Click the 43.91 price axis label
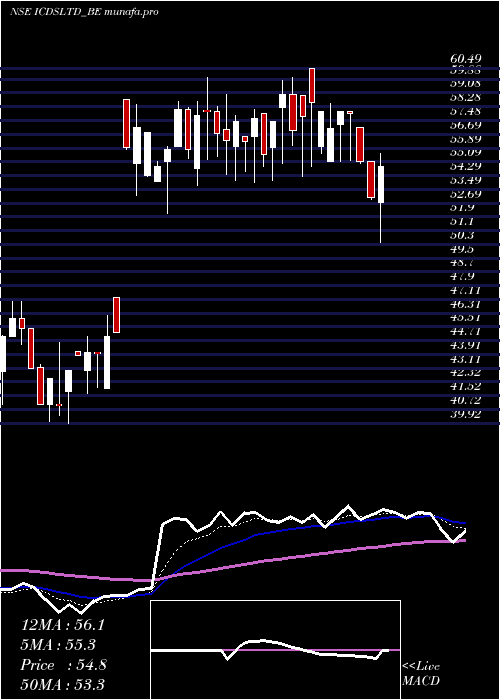Viewport: 500px width, 700px height. point(465,346)
